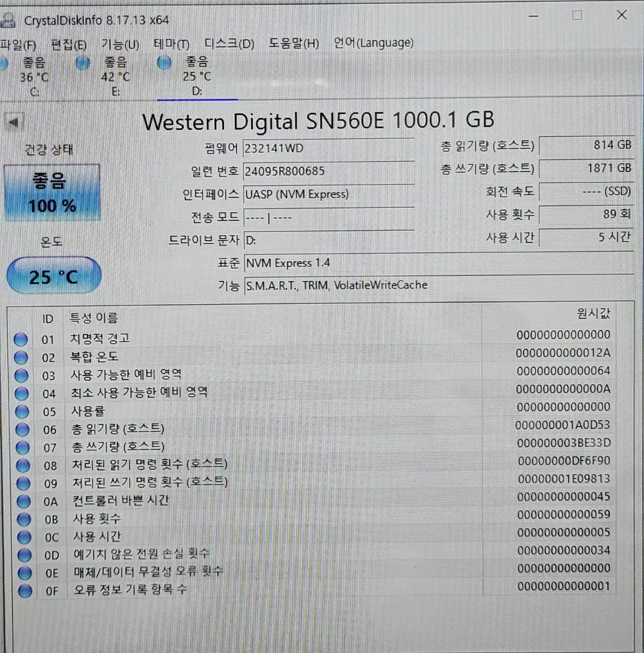Click the interface field UASP (NVM Express)
This screenshot has height=653, width=644.
pos(329,194)
